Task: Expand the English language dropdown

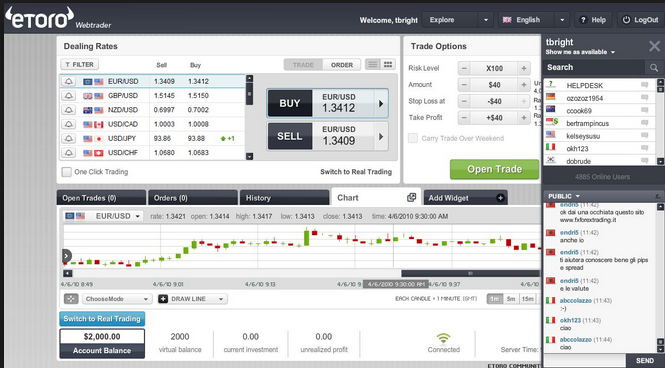Action: tap(534, 20)
